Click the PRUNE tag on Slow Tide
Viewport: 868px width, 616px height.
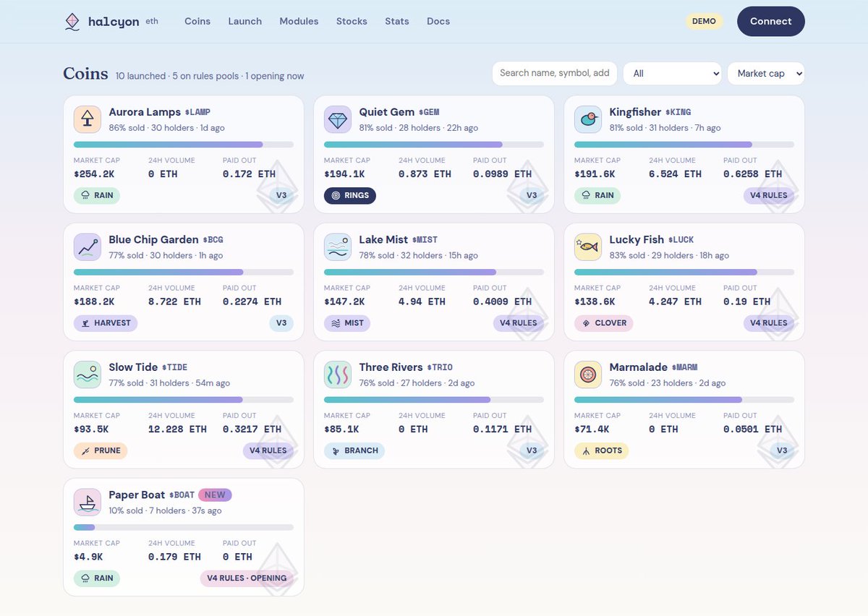click(x=101, y=450)
